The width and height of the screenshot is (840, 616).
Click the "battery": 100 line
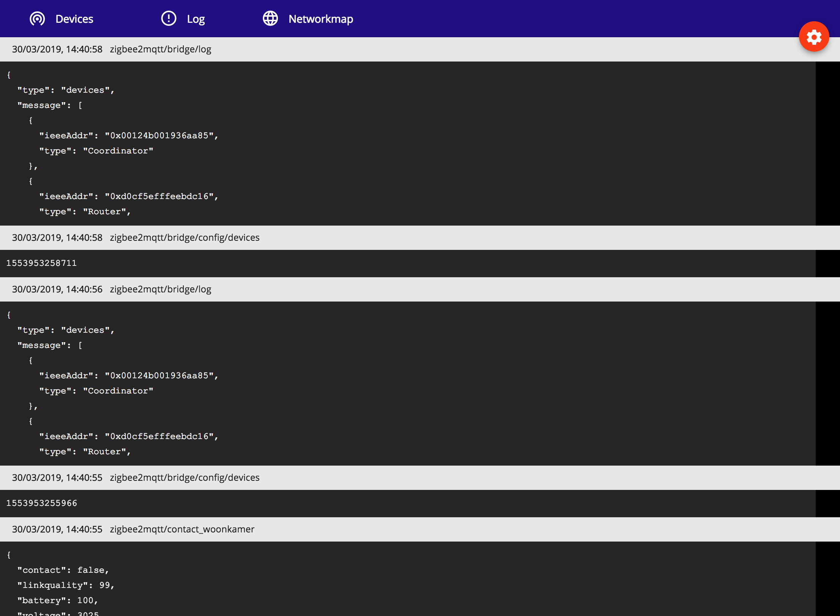click(x=57, y=600)
